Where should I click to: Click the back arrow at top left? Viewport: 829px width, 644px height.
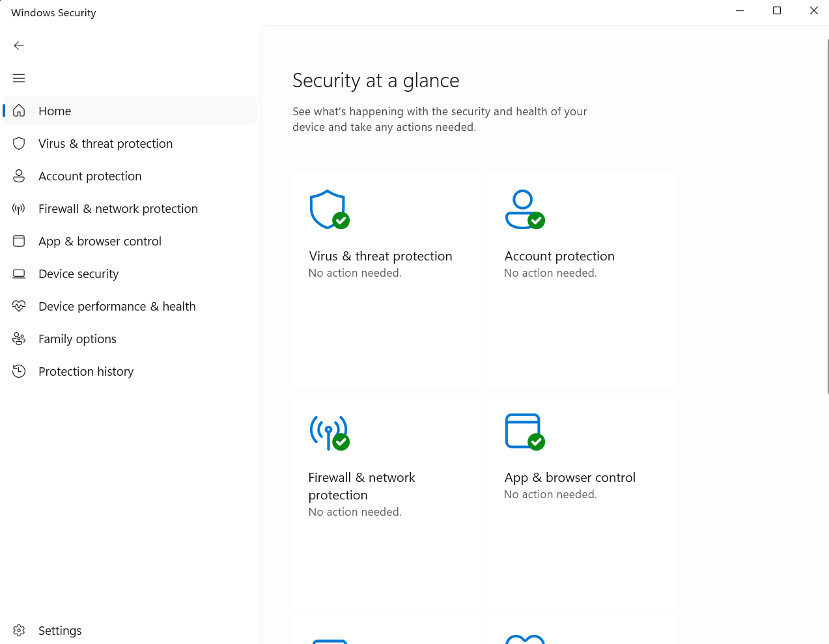[x=18, y=46]
